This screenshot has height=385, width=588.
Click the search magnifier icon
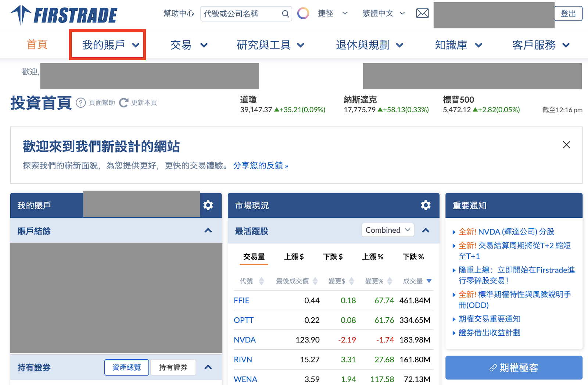286,14
